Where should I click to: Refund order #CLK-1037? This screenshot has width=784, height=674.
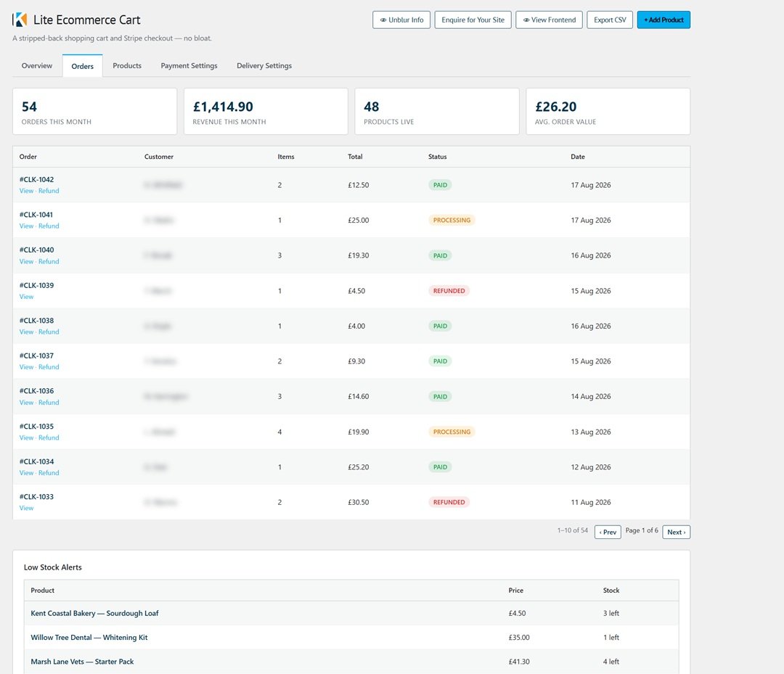(49, 366)
